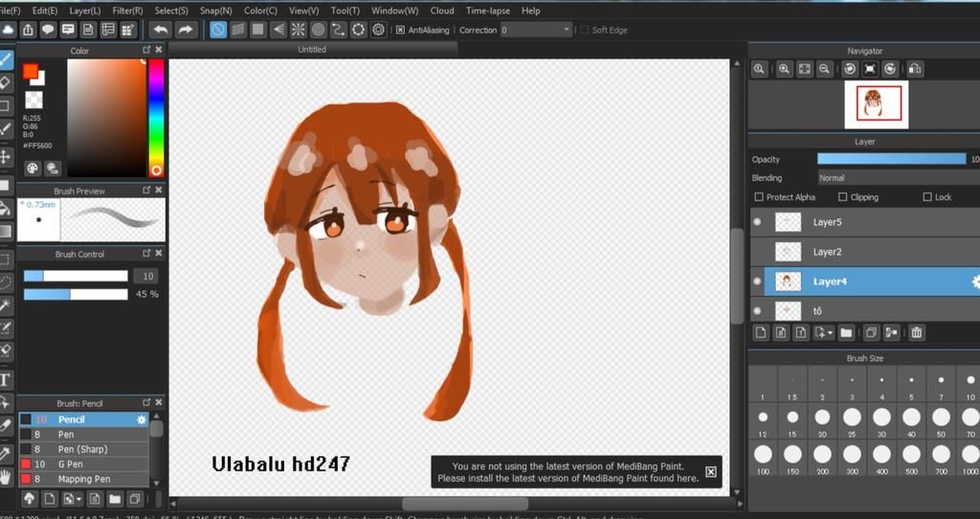This screenshot has height=519, width=980.
Task: Show Layer2 by clicking its visibility slot
Action: [x=758, y=252]
